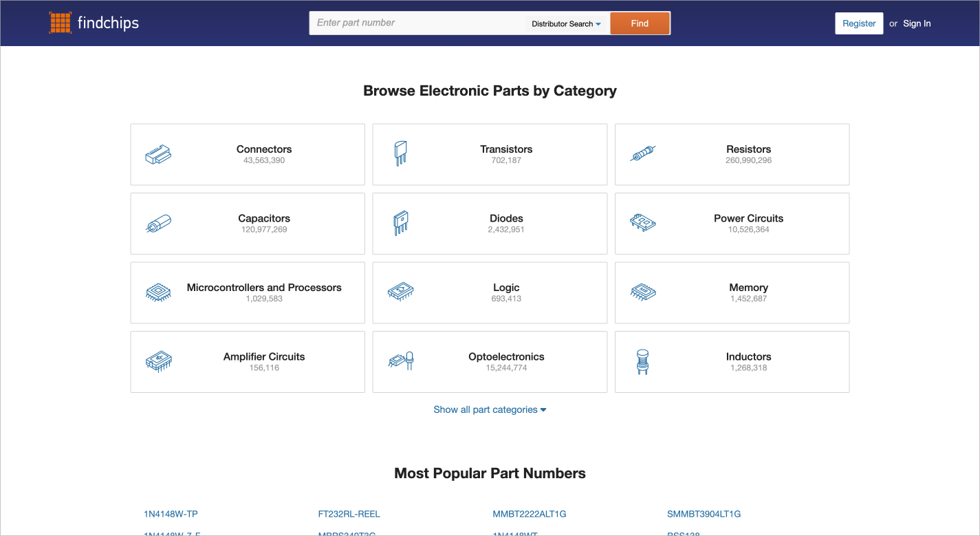Click the Connectors category icon
This screenshot has height=536, width=980.
point(158,154)
